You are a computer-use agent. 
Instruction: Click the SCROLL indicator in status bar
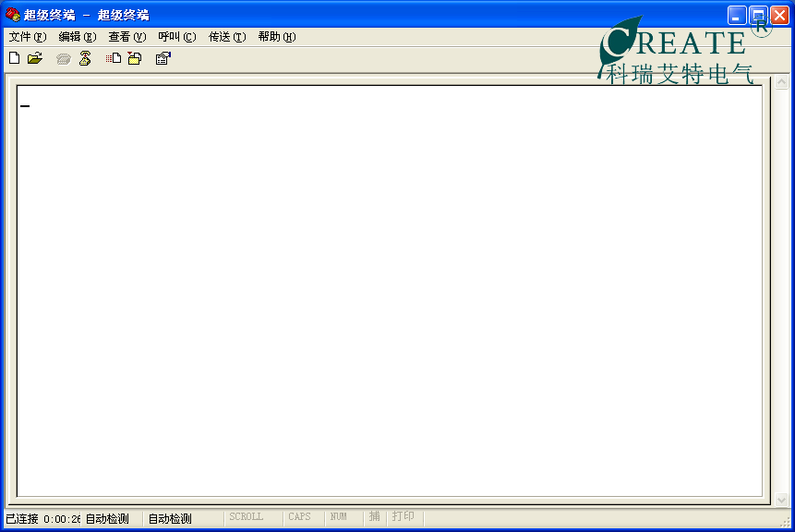[246, 517]
